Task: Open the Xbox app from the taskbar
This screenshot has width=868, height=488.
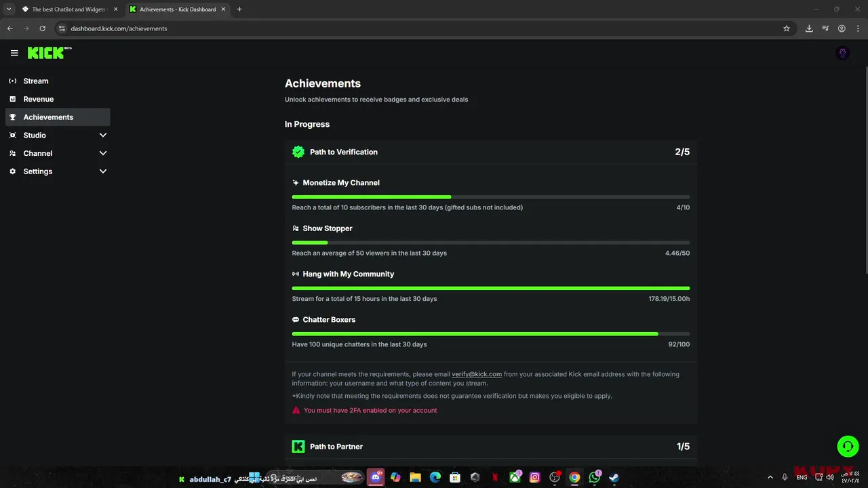Action: click(515, 477)
